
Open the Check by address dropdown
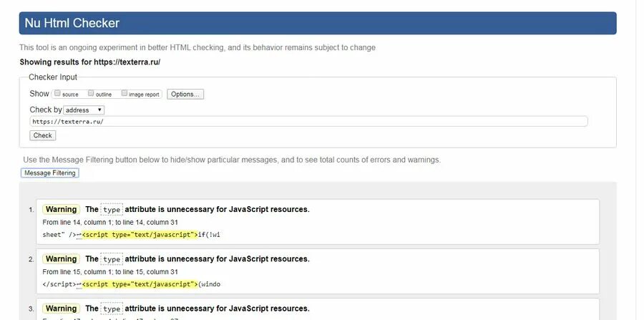[84, 110]
